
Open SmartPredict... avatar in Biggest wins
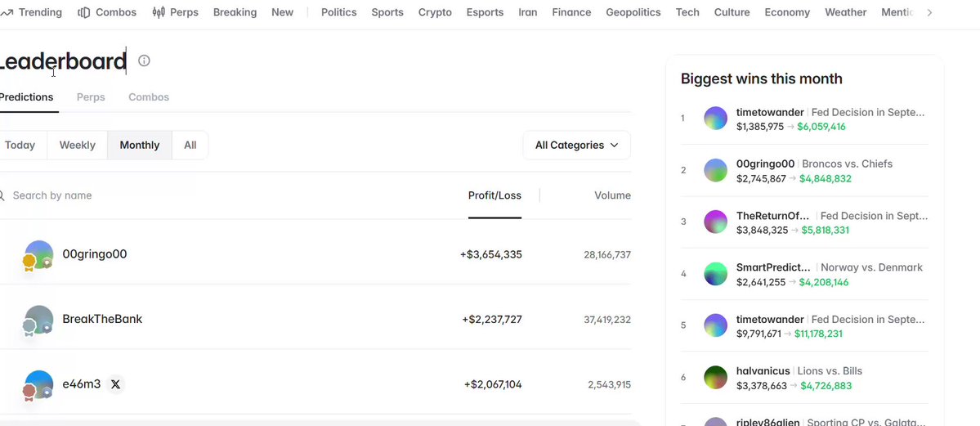716,274
